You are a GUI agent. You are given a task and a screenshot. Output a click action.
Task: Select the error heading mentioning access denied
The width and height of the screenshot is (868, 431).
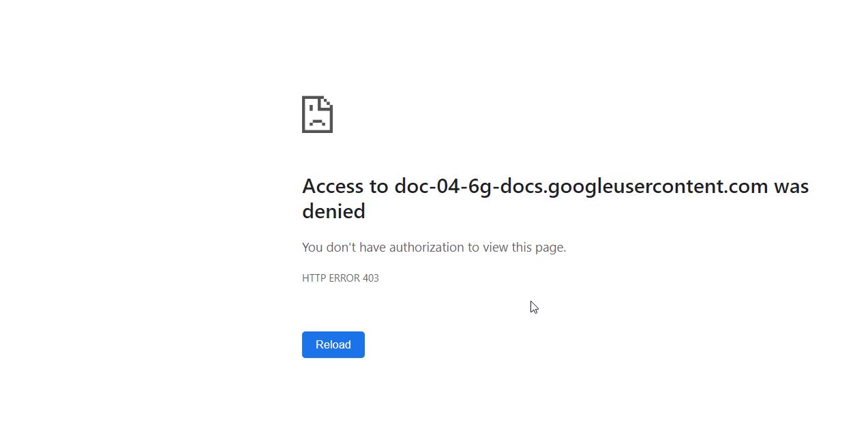tap(555, 198)
